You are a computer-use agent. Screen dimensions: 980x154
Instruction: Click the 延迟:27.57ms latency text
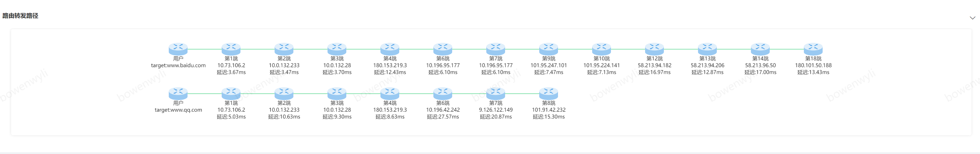pyautogui.click(x=443, y=117)
